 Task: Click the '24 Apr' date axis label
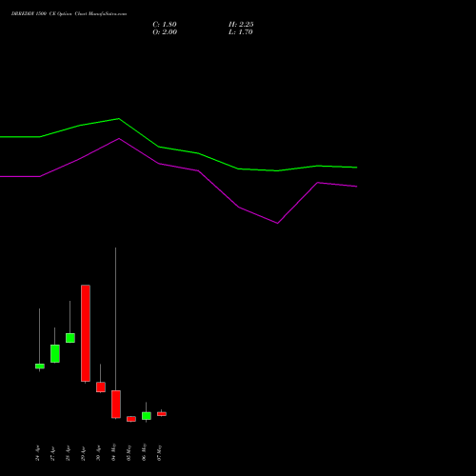point(38,453)
